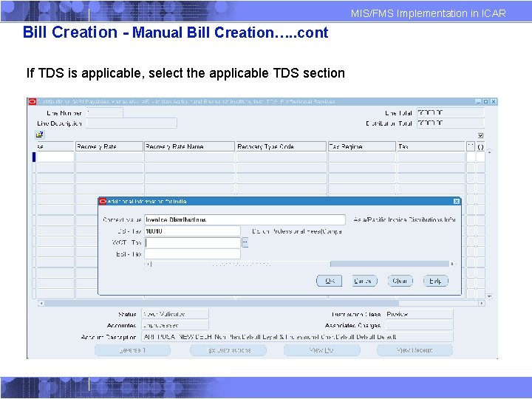The width and height of the screenshot is (532, 399).
Task: Click the Line Number field
Action: (x=104, y=113)
